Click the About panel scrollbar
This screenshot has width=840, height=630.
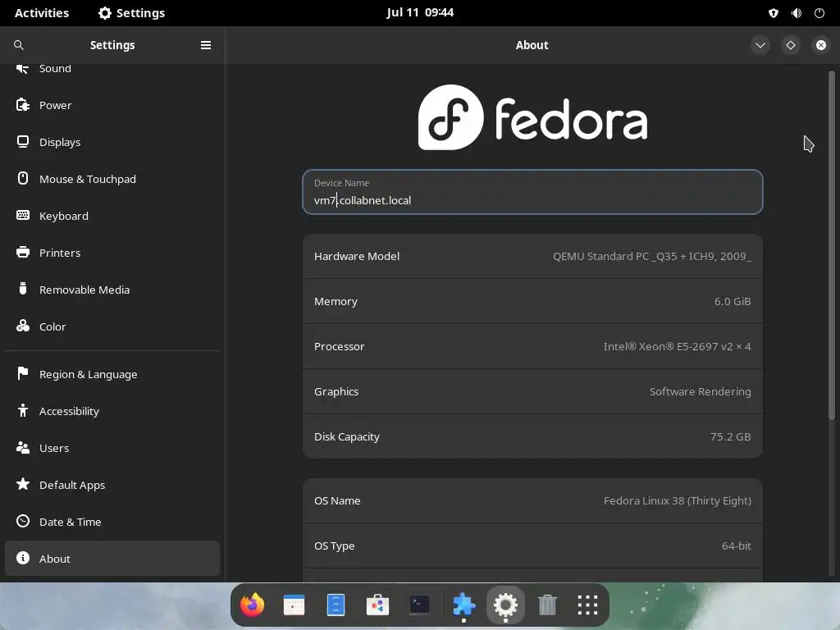pyautogui.click(x=832, y=245)
